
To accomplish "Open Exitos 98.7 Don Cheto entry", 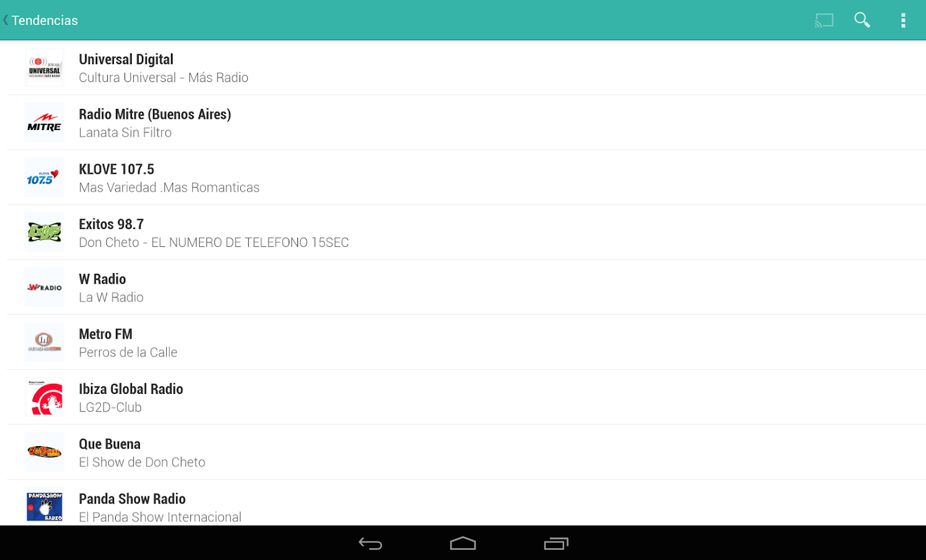I will point(467,232).
